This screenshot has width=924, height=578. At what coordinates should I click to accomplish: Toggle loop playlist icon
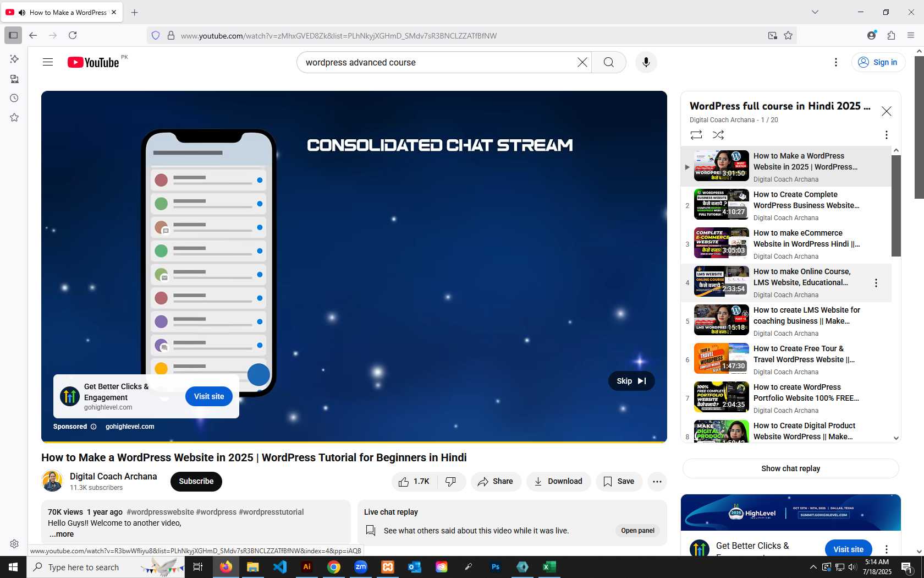pos(696,135)
